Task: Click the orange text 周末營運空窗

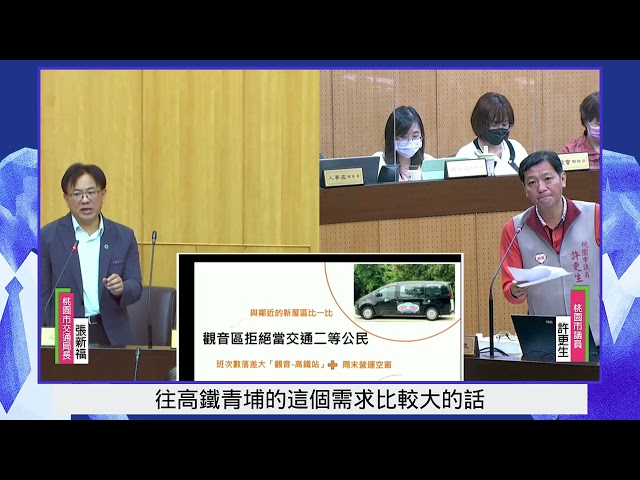Action: (x=367, y=364)
